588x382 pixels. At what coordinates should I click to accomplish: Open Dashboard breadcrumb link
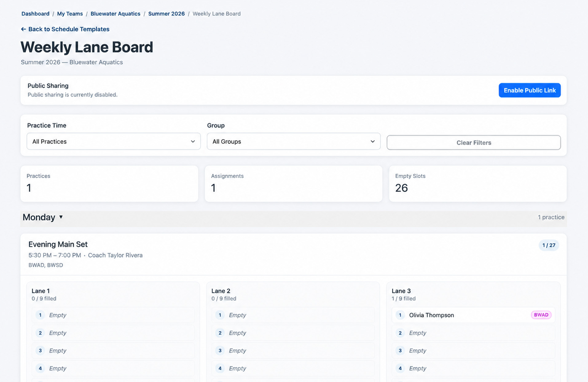pos(35,14)
